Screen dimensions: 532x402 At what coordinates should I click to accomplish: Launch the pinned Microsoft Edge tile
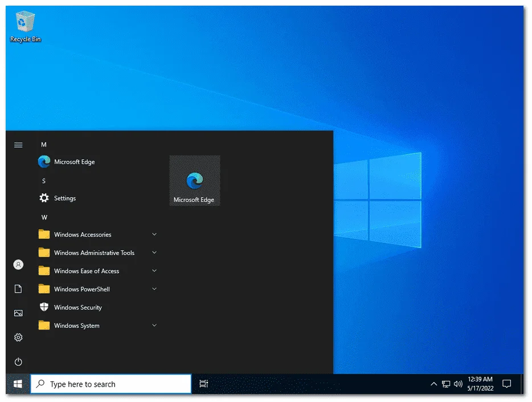coord(195,181)
